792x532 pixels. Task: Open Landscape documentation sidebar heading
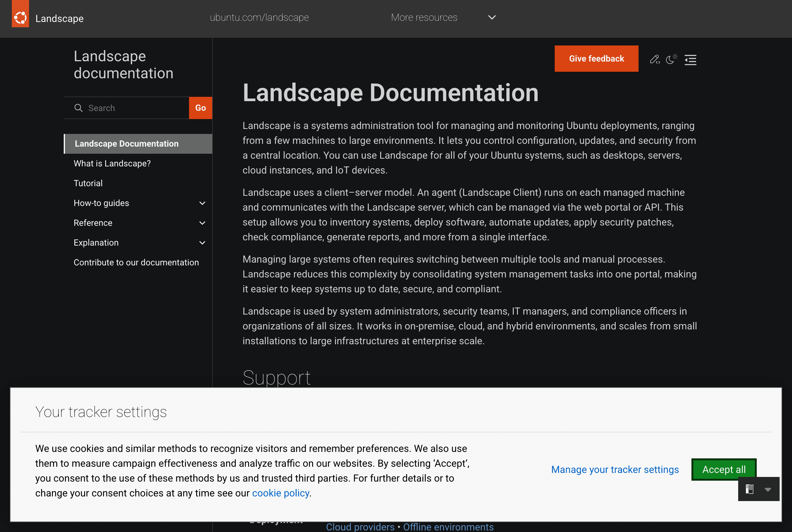click(123, 64)
